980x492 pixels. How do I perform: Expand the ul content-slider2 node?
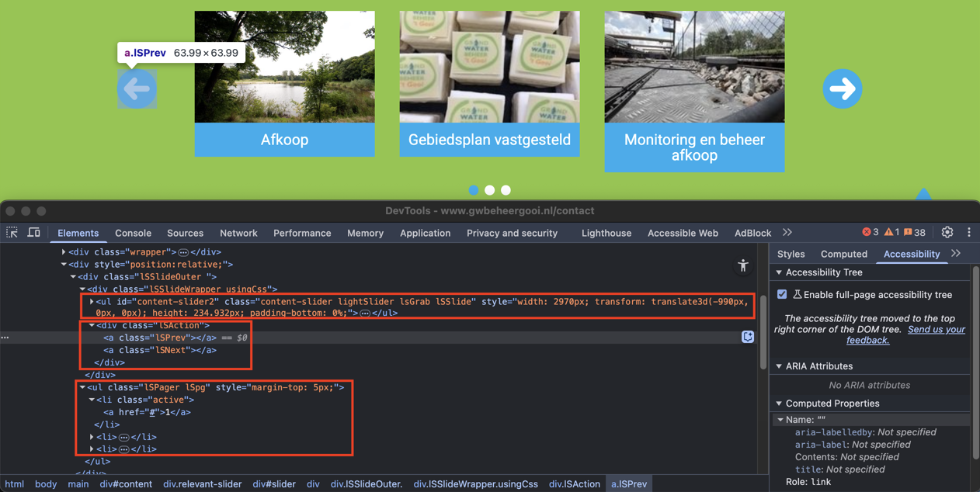point(92,301)
